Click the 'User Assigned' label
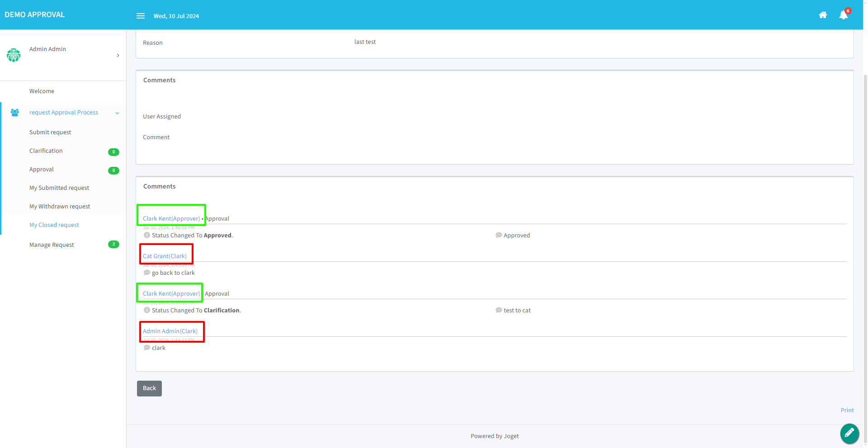Image resolution: width=868 pixels, height=448 pixels. pyautogui.click(x=162, y=117)
